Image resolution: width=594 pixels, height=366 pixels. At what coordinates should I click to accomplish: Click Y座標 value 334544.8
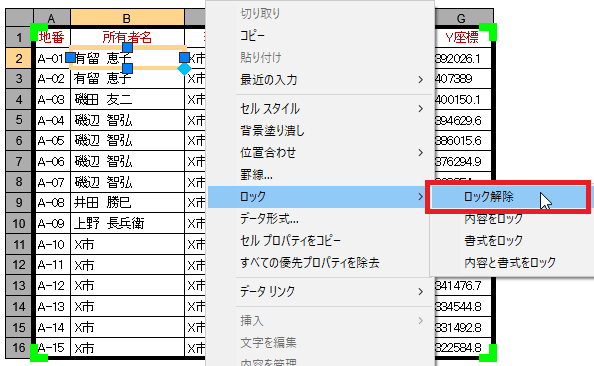(x=462, y=306)
